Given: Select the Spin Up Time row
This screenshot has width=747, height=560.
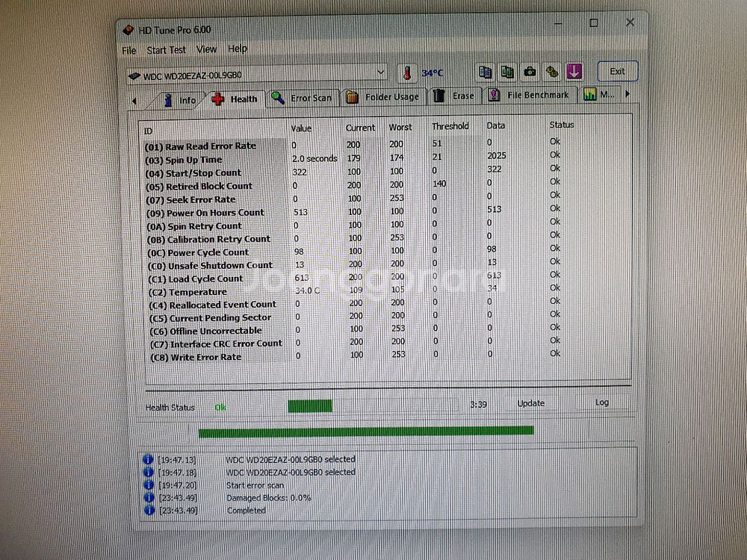Looking at the screenshot, I should click(x=353, y=158).
